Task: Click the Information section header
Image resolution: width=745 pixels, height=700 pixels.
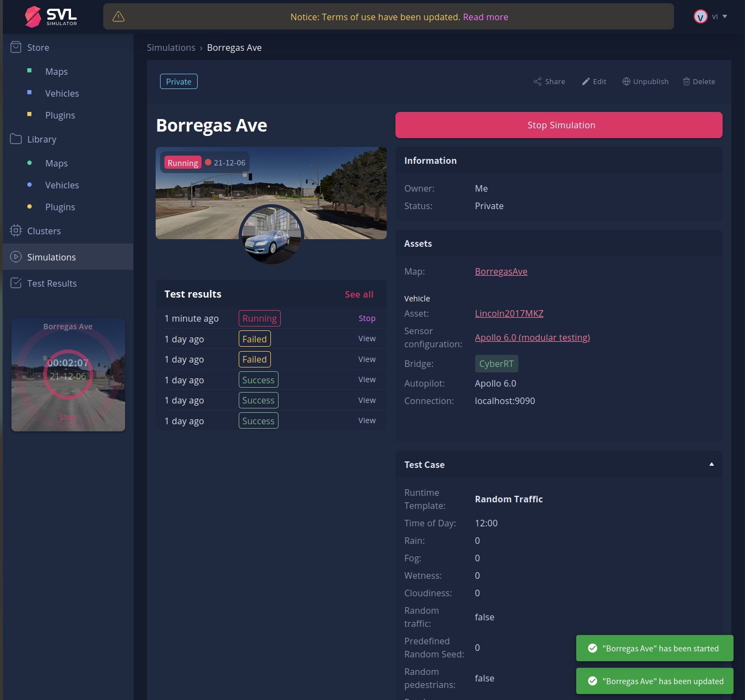Action: coord(559,161)
